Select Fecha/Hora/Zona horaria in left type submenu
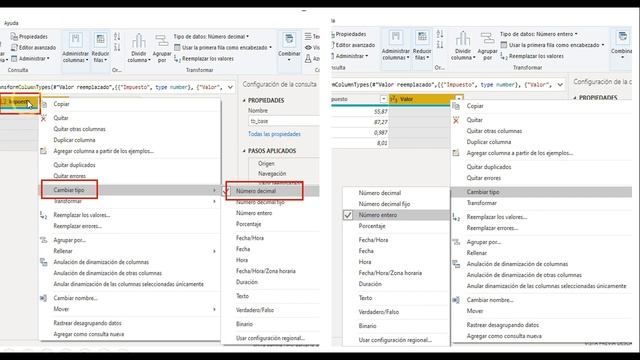This screenshot has width=640, height=360. tap(266, 271)
